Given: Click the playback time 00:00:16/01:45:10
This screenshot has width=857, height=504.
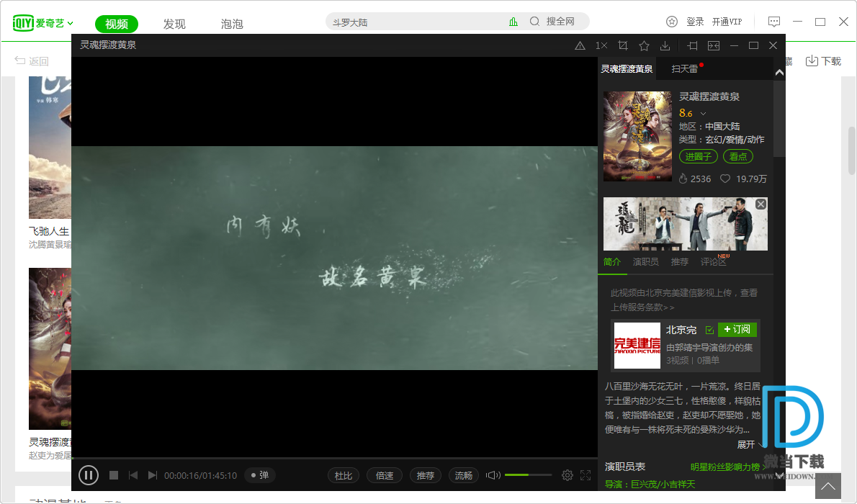Looking at the screenshot, I should coord(201,476).
